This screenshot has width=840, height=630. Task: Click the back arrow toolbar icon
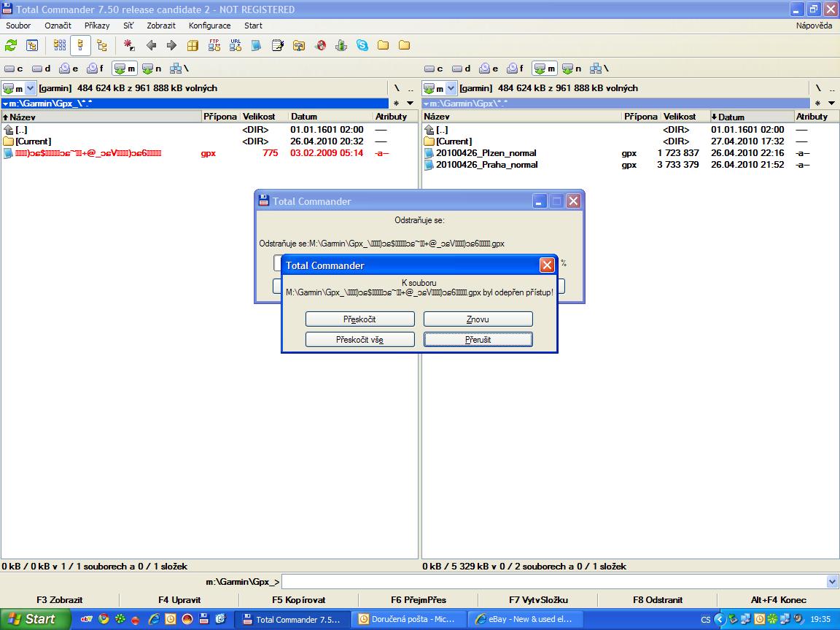pyautogui.click(x=151, y=45)
